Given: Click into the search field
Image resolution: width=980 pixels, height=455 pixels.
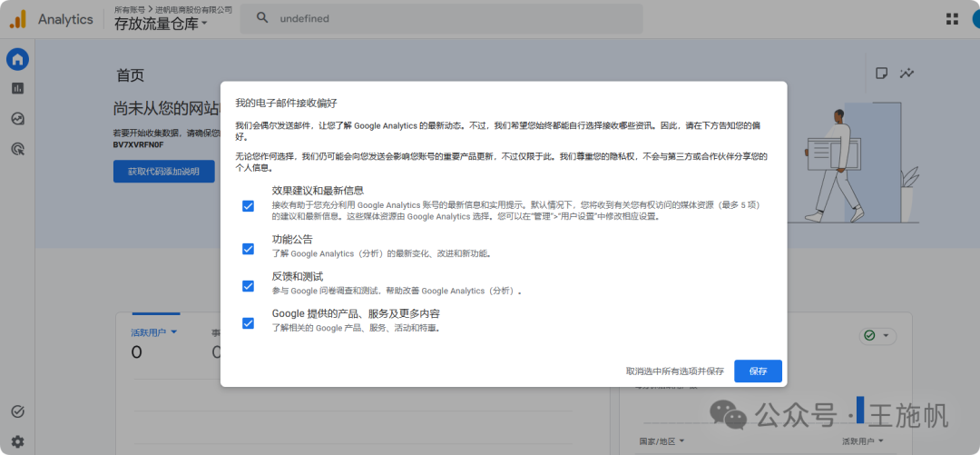Looking at the screenshot, I should coord(441,19).
